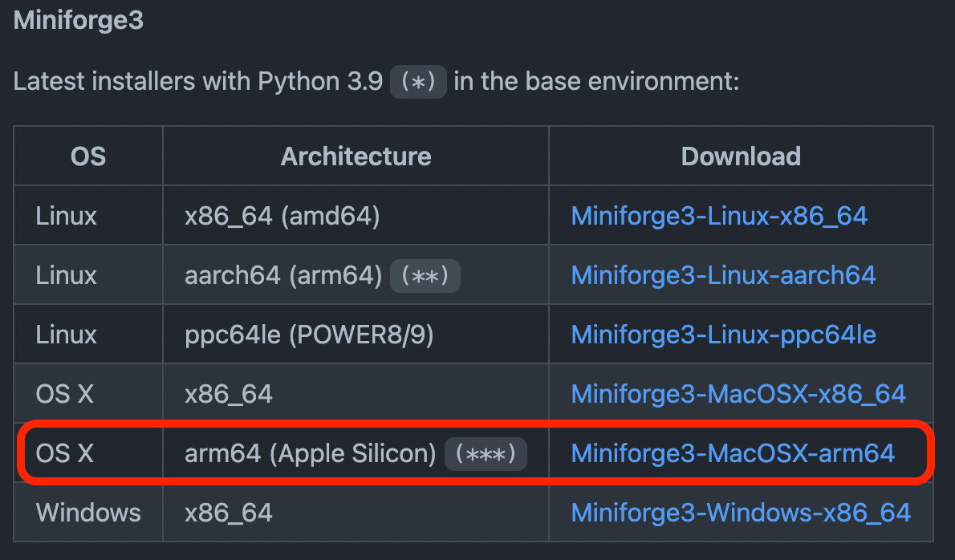This screenshot has height=560, width=955.
Task: Select the Windows OS cell
Action: coord(88,512)
